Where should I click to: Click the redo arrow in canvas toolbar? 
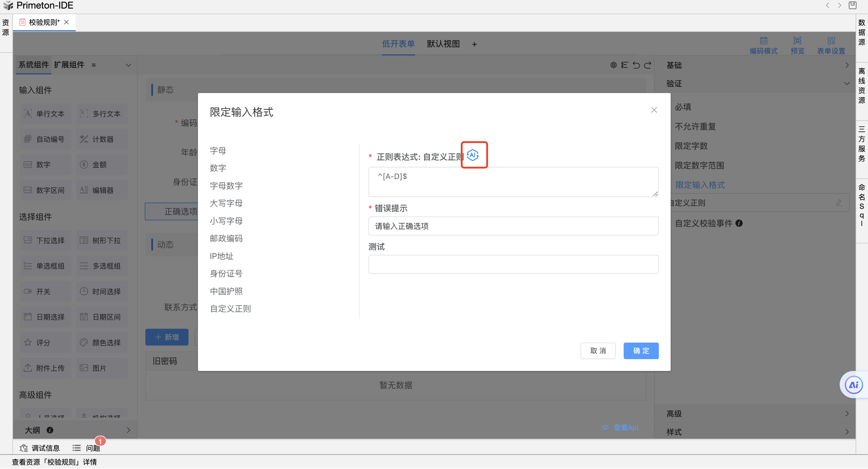tap(648, 65)
